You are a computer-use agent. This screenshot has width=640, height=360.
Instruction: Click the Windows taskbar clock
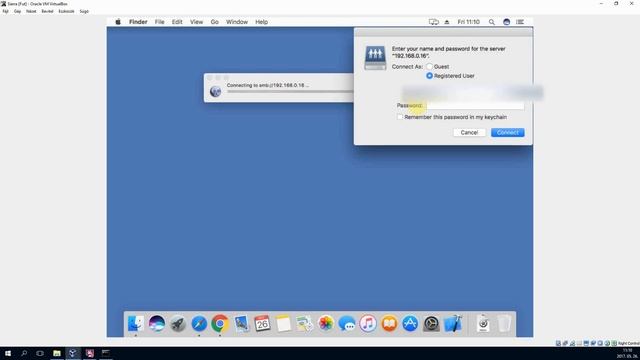click(x=627, y=353)
